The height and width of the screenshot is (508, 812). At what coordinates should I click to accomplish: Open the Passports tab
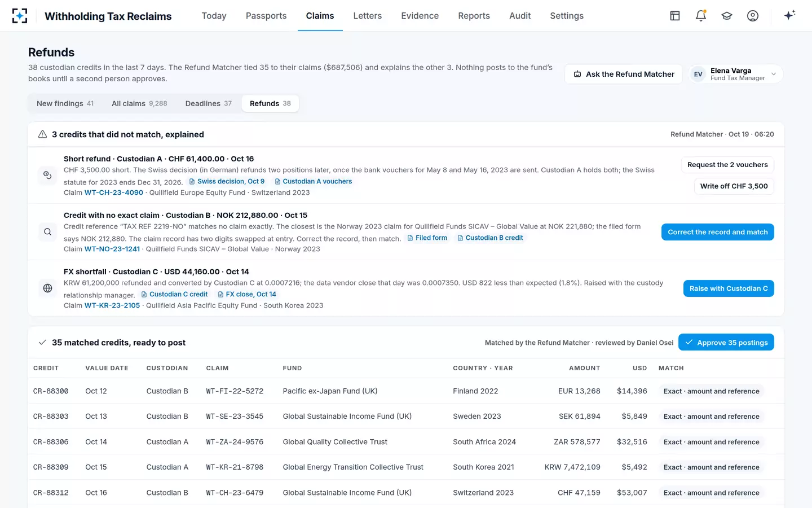coord(266,16)
